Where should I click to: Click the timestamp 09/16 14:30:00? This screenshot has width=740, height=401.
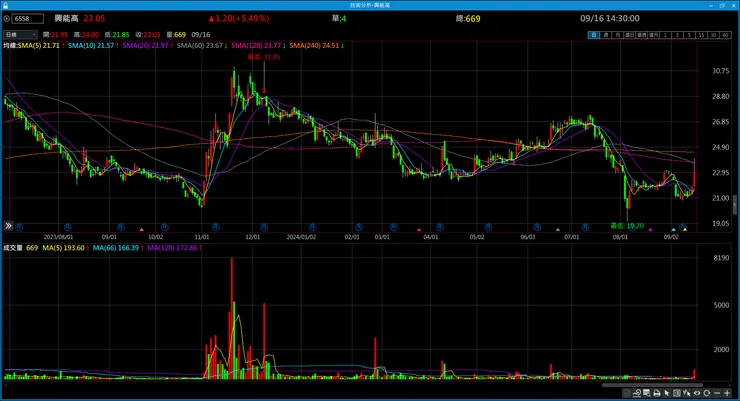610,19
